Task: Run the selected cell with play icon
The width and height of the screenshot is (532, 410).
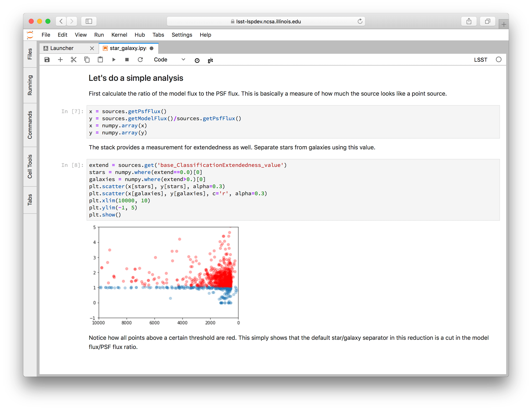Action: coord(114,60)
